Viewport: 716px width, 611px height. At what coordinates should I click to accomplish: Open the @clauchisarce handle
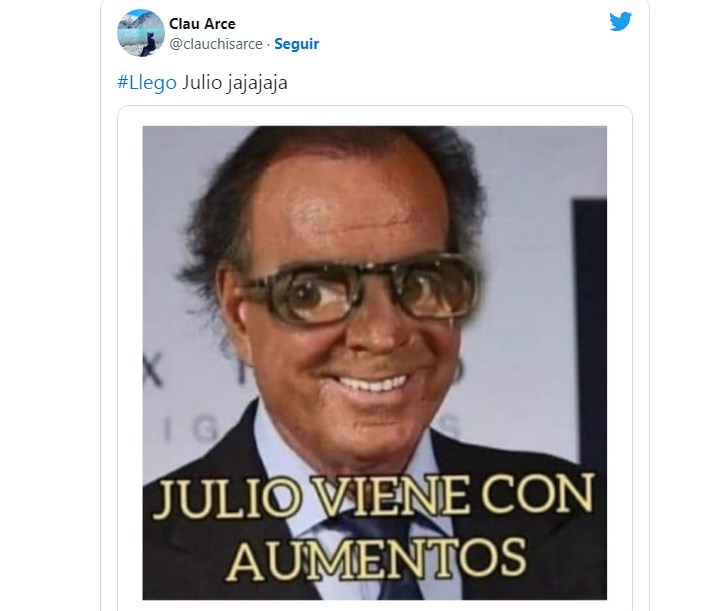tap(216, 44)
